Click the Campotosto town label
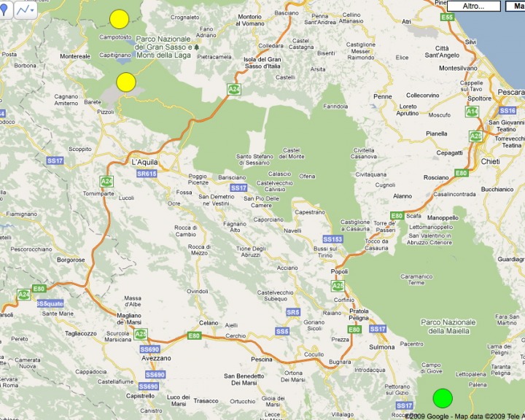This screenshot has width=525, height=420. pos(115,37)
